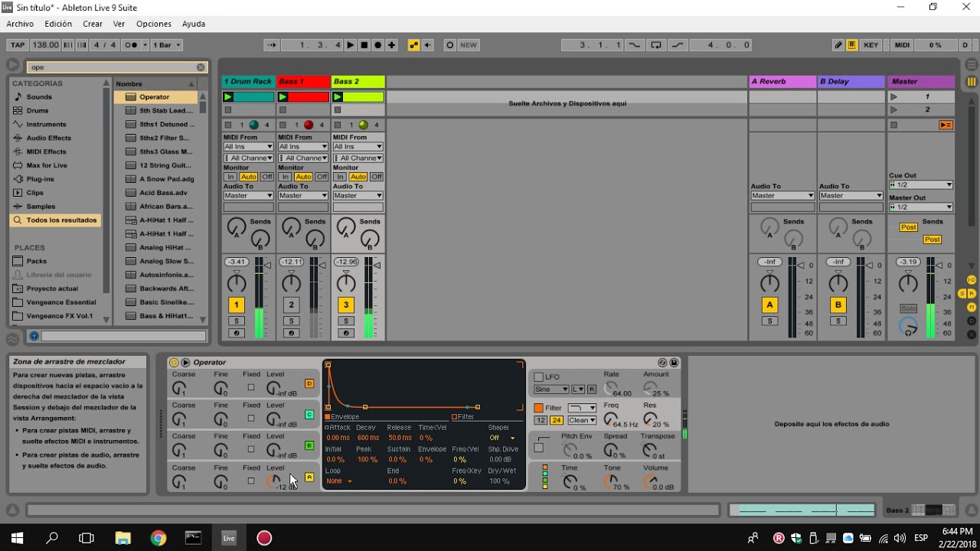Launch Master scene 1
980x551 pixels.
pyautogui.click(x=893, y=97)
